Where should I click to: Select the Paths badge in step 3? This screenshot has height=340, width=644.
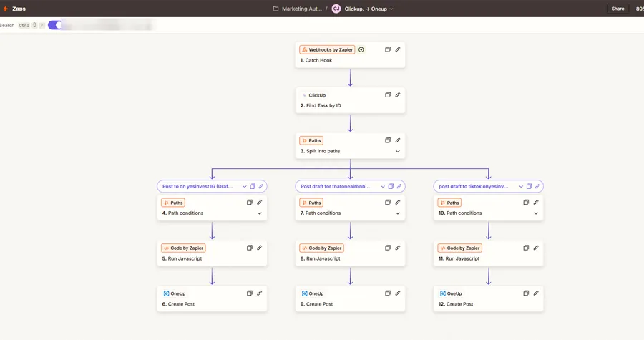pyautogui.click(x=311, y=140)
